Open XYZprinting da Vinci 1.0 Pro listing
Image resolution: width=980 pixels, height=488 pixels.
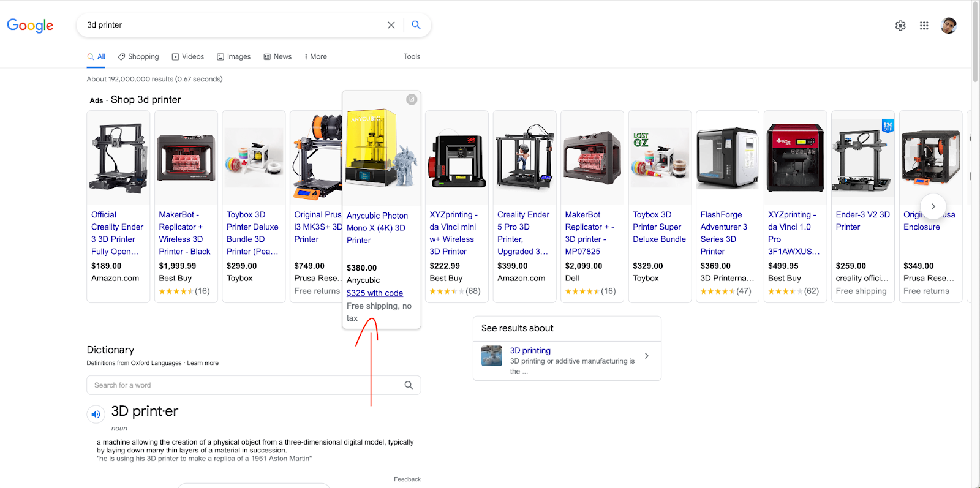[x=794, y=233]
